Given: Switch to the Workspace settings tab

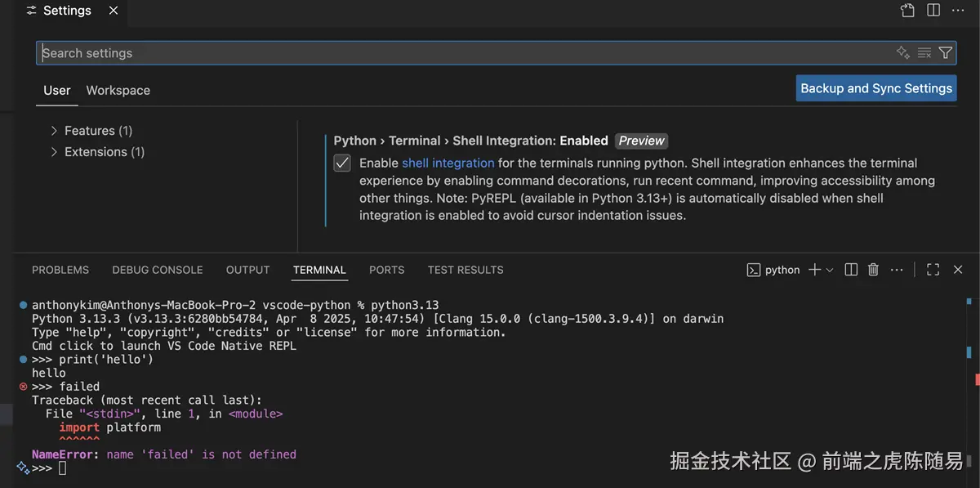Looking at the screenshot, I should click(x=118, y=91).
